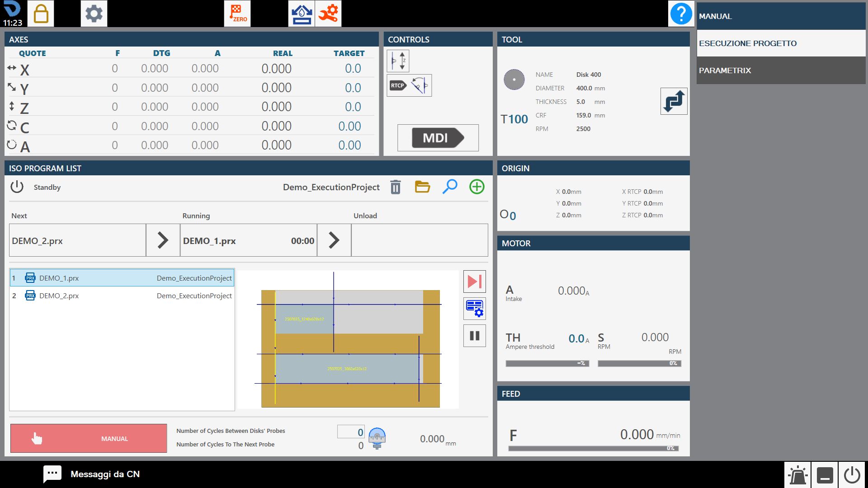The height and width of the screenshot is (488, 868).
Task: Click the minimize panel icon bottom bar
Action: (x=825, y=475)
